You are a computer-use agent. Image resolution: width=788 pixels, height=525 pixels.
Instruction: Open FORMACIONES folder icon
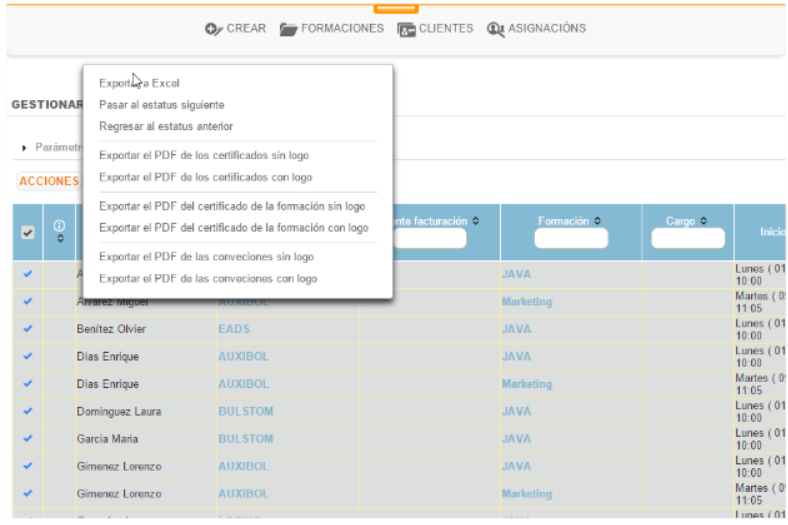point(288,29)
